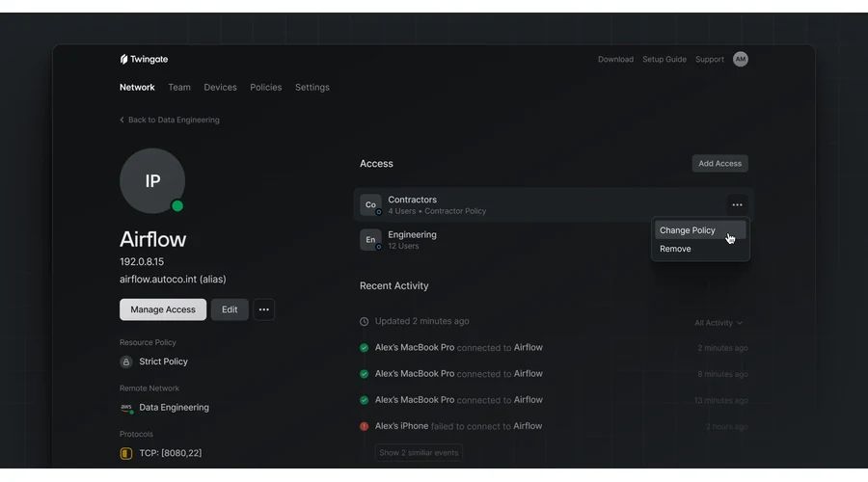Click the Engineering group En icon
The image size is (868, 482).
pos(370,240)
